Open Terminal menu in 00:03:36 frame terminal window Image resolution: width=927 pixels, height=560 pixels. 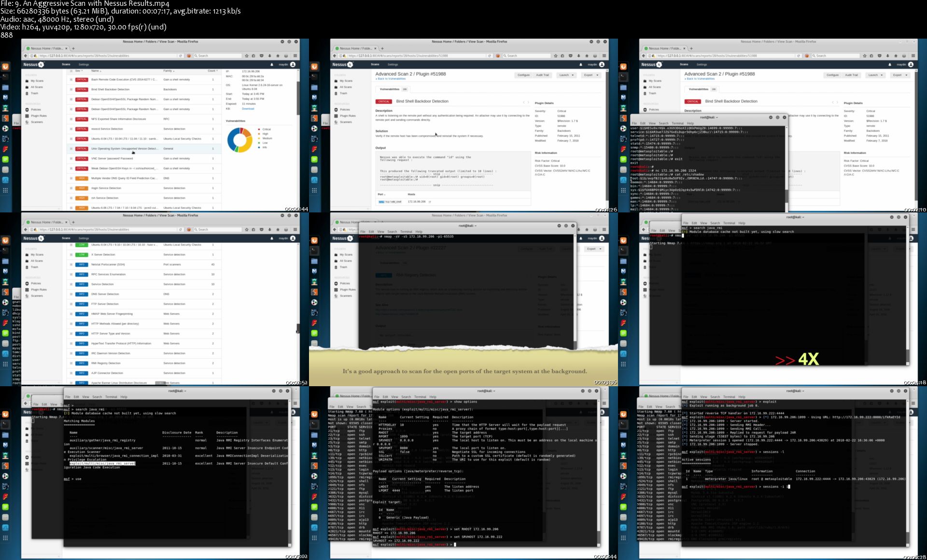[x=407, y=232]
